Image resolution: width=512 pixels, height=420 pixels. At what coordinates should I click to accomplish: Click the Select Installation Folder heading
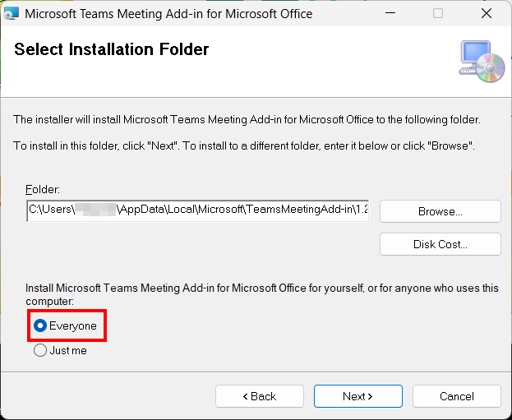point(112,49)
